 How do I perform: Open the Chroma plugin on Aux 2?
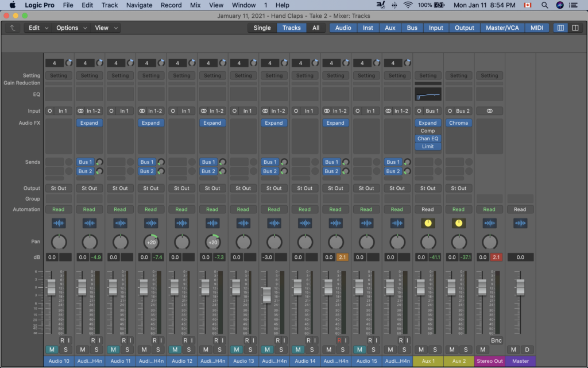click(x=458, y=123)
